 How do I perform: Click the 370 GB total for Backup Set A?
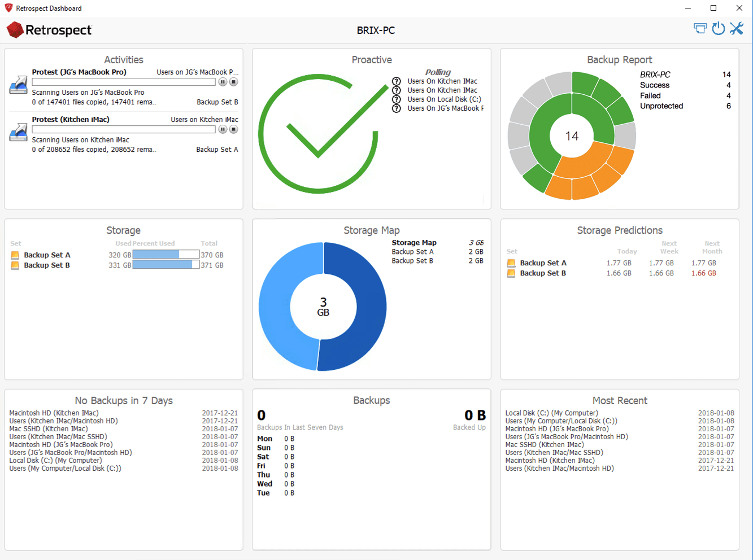click(x=212, y=255)
